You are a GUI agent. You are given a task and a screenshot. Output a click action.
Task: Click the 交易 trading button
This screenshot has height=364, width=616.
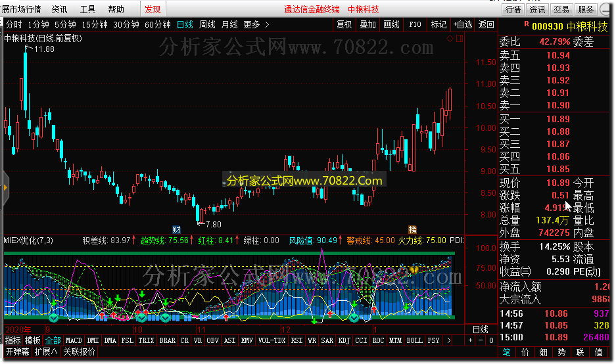561,9
